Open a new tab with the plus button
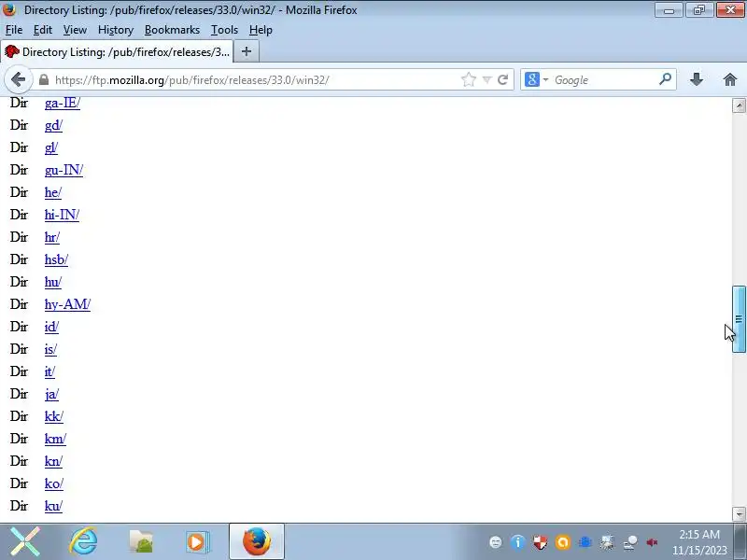The image size is (747, 560). point(247,51)
